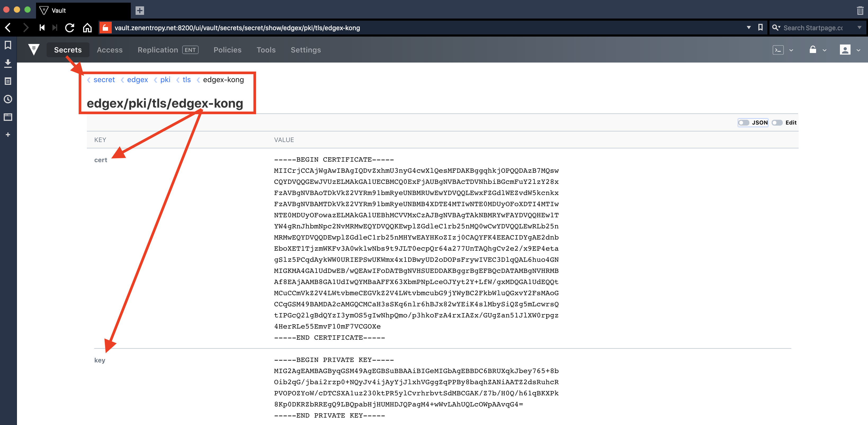Click the page reload progress icon
868x425 pixels.
(x=70, y=28)
